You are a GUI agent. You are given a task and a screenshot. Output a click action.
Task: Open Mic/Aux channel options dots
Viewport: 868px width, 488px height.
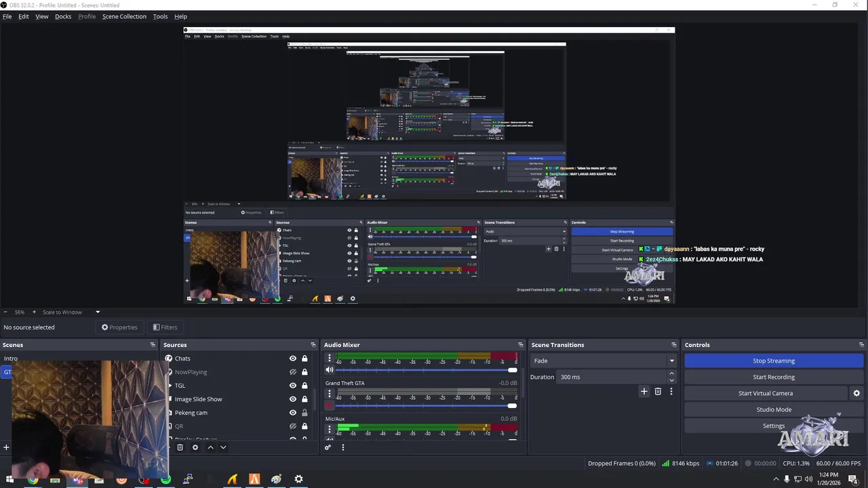pos(330,429)
